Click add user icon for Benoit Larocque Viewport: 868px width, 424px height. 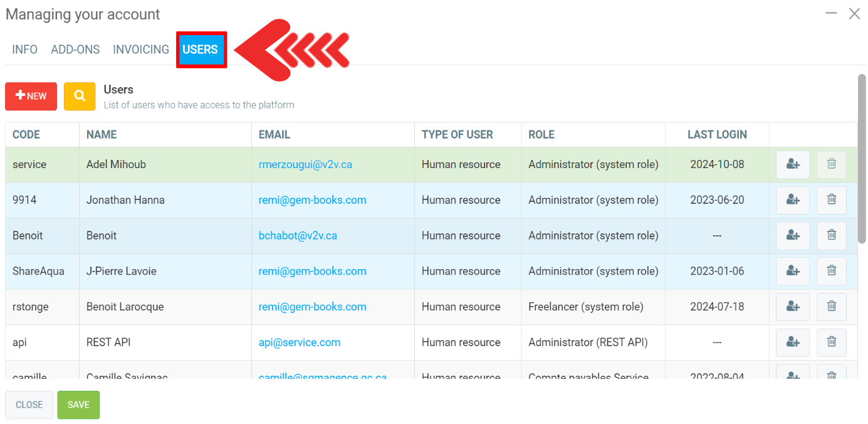[x=792, y=307]
